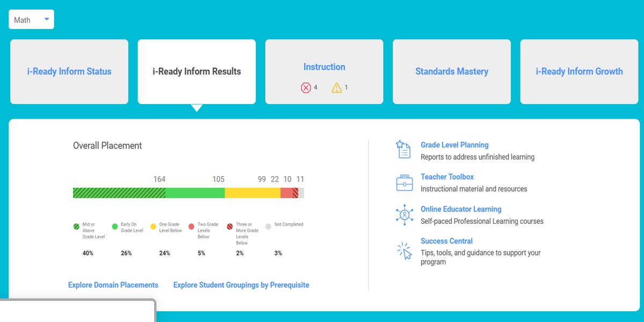Image resolution: width=644 pixels, height=322 pixels.
Task: Select the i-Ready Inform Status tab
Action: point(69,71)
